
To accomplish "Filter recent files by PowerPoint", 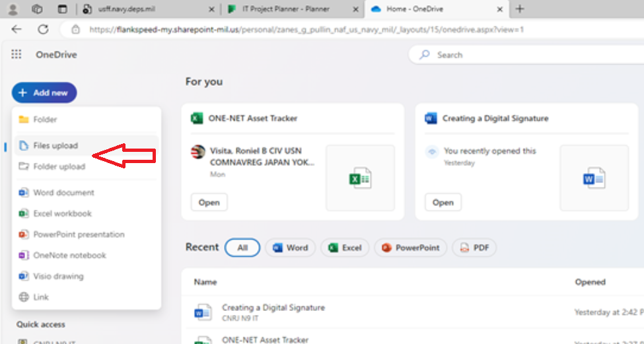I will [x=410, y=248].
